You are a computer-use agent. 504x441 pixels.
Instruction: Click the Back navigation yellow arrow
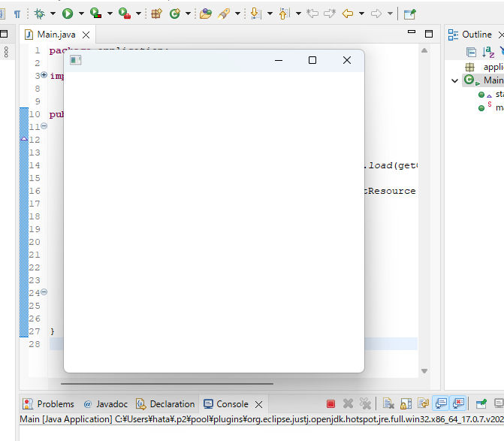[x=348, y=14]
